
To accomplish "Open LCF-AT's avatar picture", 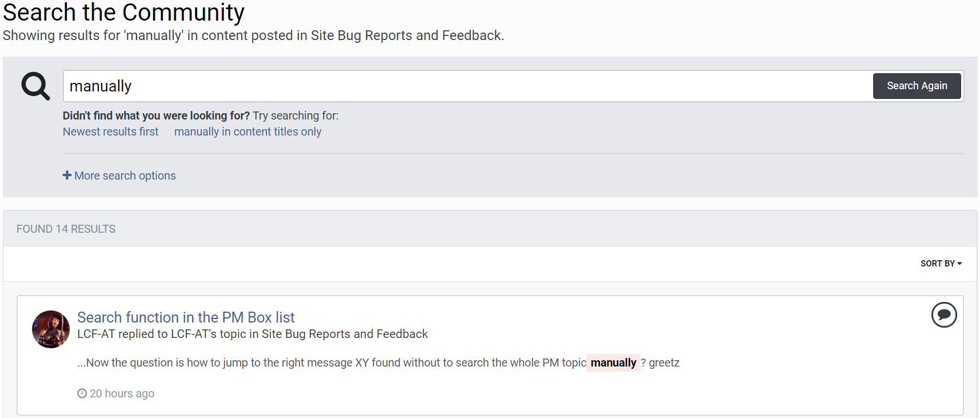I will 51,329.
